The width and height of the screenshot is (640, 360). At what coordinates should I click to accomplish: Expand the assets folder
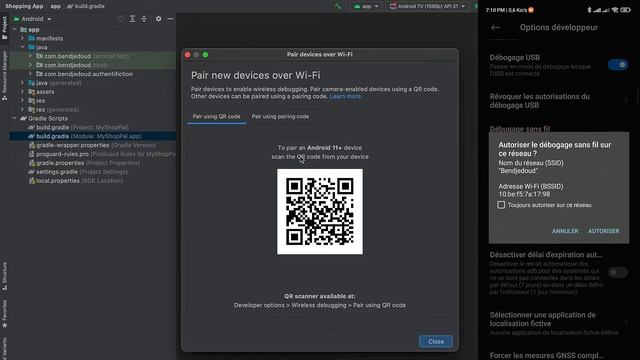click(22, 92)
